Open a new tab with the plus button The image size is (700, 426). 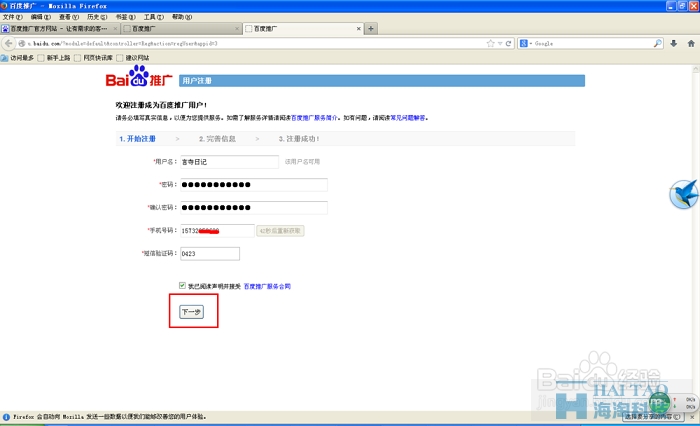[372, 29]
